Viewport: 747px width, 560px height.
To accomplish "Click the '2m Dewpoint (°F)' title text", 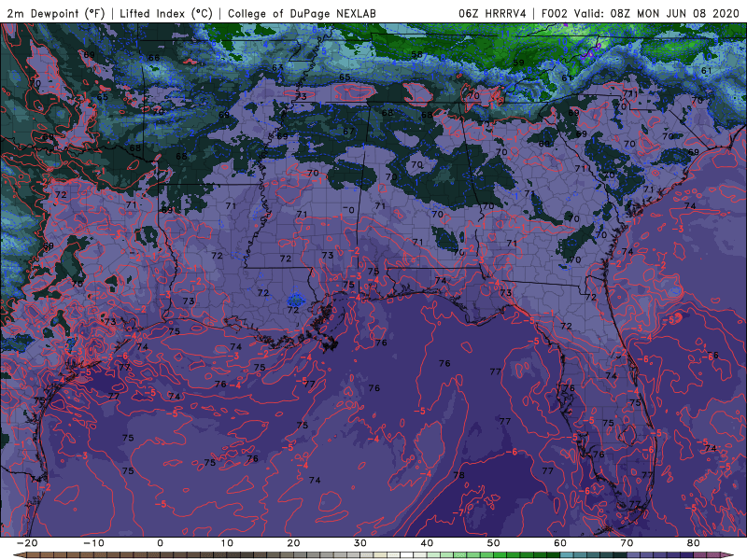I will 55,13.
